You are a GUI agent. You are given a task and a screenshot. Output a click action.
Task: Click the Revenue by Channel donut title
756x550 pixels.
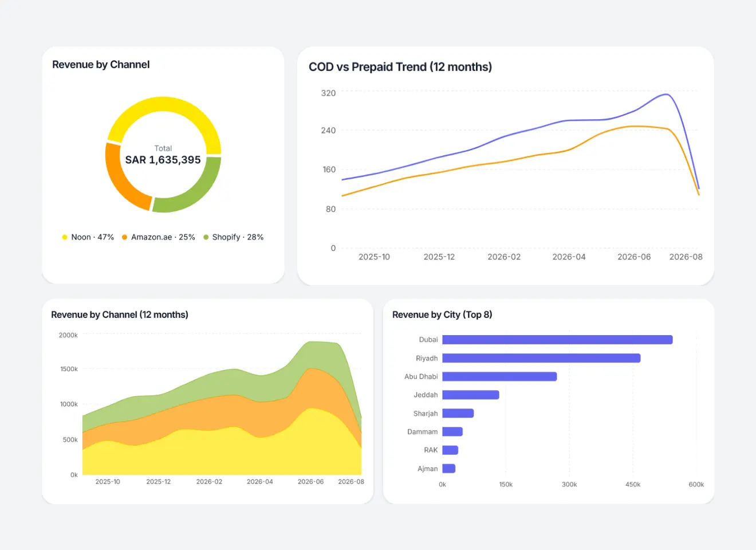pyautogui.click(x=101, y=65)
